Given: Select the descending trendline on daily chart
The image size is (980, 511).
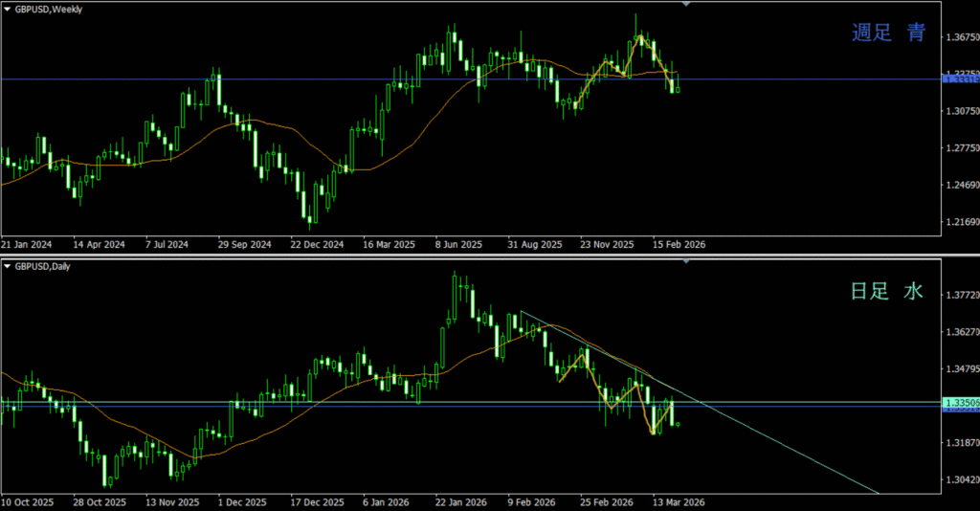Looking at the screenshot, I should 766,438.
